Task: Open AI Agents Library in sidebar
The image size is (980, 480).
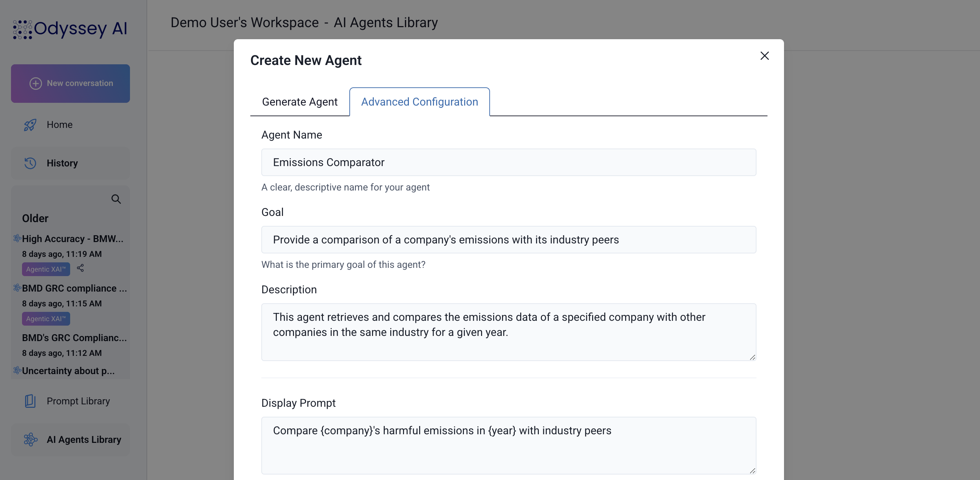Action: [x=70, y=440]
